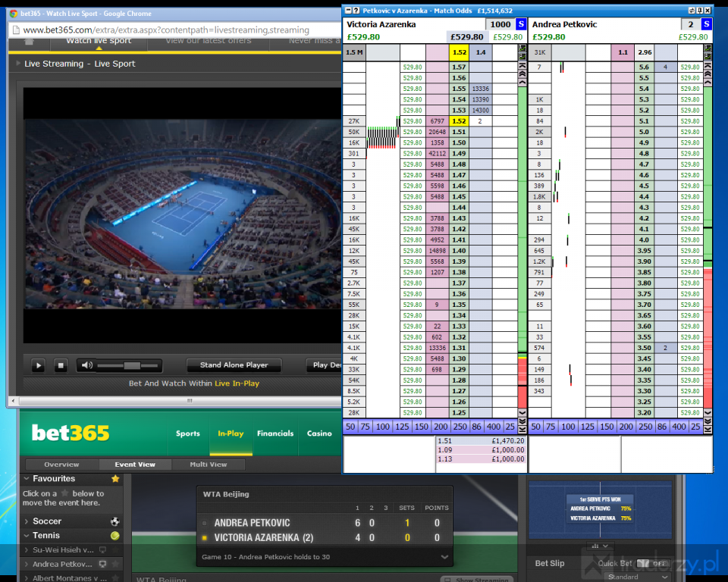728x582 pixels.
Task: Toggle favourite star for Su-Wei Hsieh match
Action: 115,550
